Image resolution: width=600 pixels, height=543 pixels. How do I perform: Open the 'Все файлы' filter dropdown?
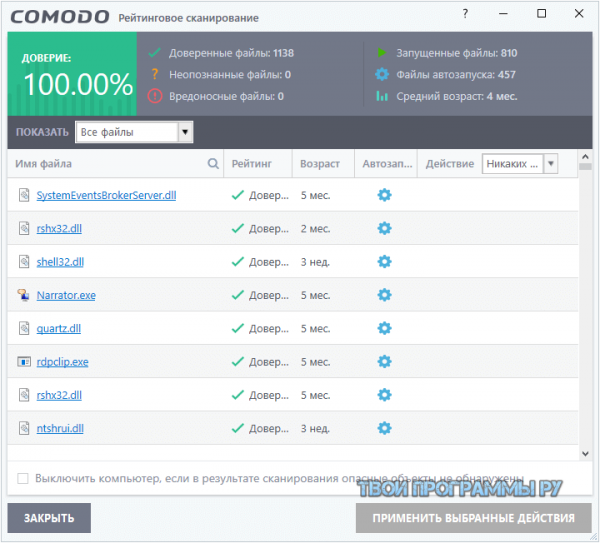click(134, 132)
